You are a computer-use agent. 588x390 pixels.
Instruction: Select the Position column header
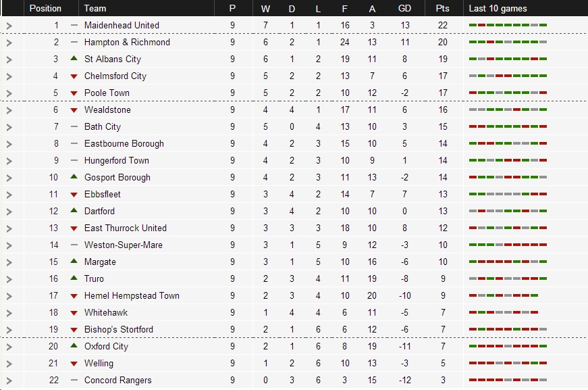click(45, 8)
